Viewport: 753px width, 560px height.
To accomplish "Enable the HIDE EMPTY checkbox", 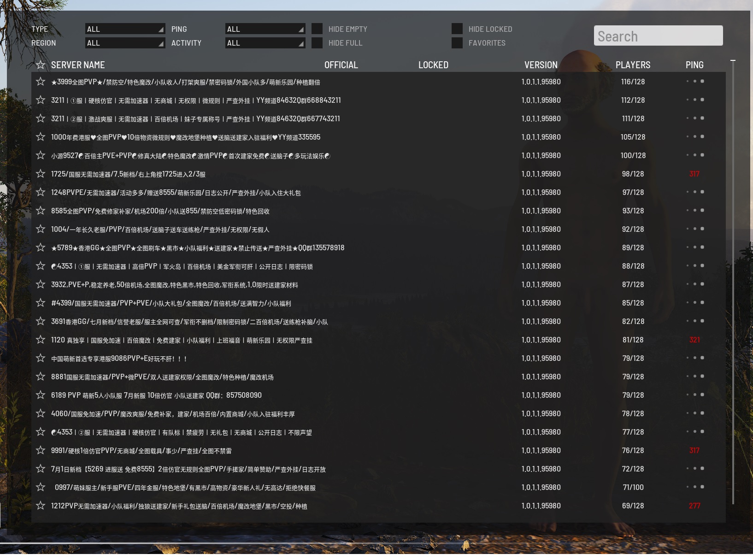I will pos(317,29).
